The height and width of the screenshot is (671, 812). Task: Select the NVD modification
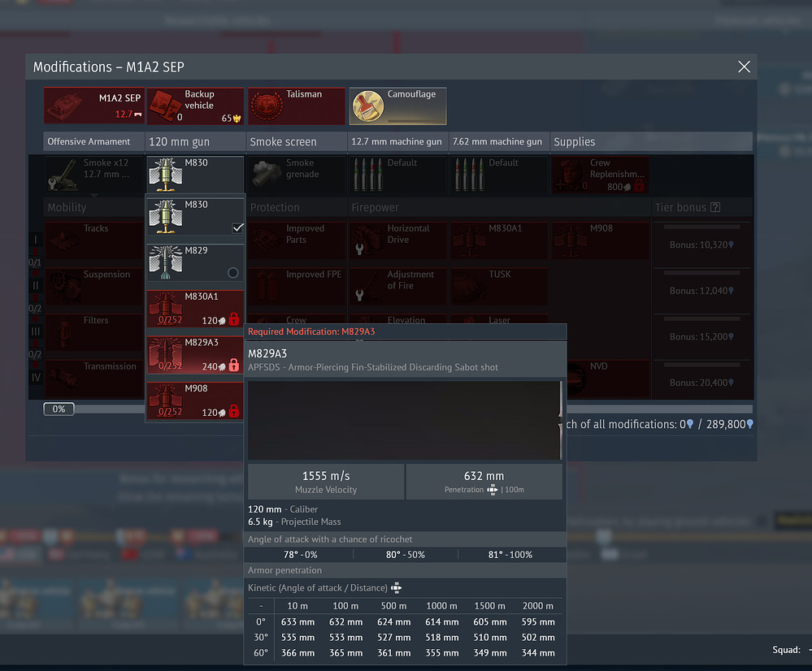(x=608, y=379)
